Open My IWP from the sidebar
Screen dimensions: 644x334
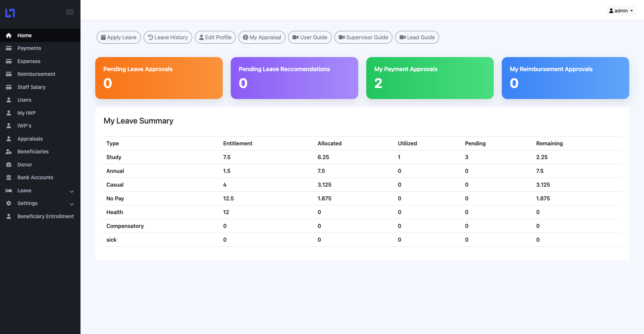[26, 113]
